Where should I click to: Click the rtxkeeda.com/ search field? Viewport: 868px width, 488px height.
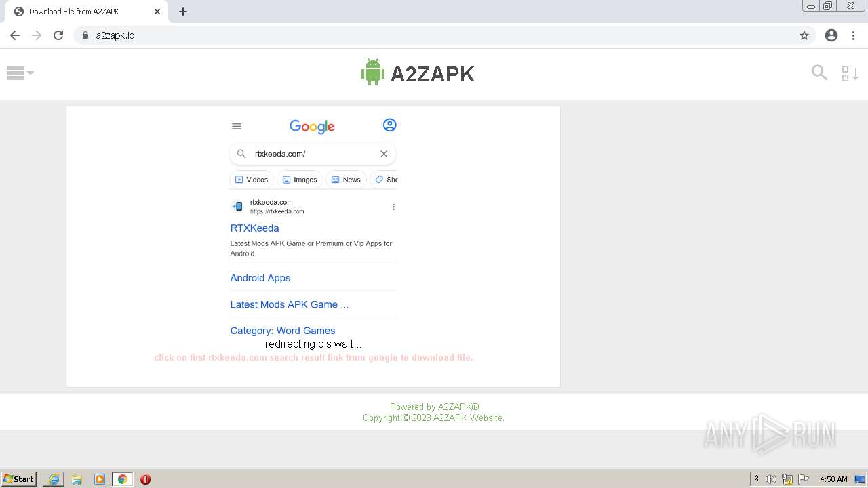pyautogui.click(x=313, y=154)
